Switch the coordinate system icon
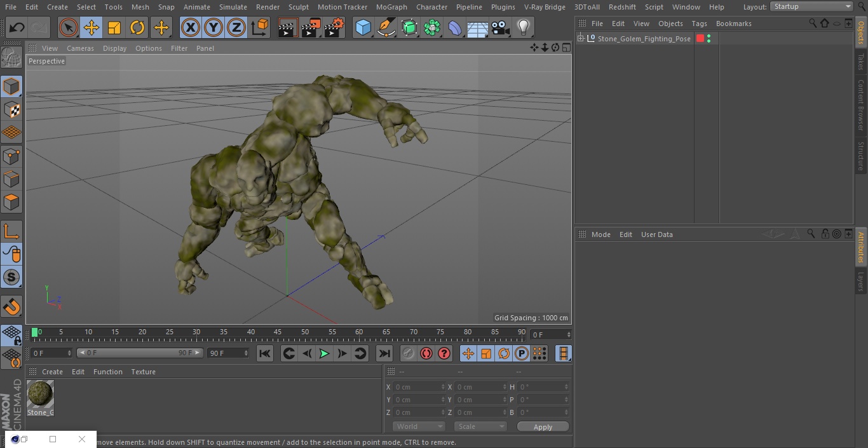 260,27
